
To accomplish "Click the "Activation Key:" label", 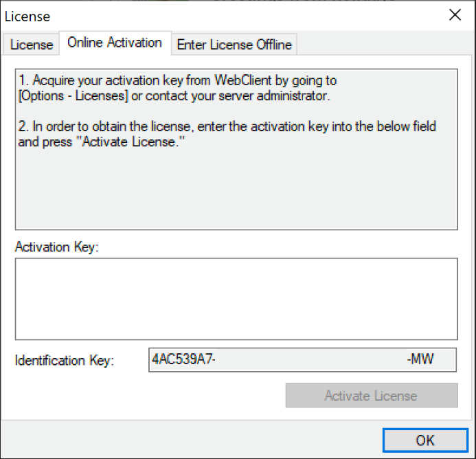I will pyautogui.click(x=57, y=247).
